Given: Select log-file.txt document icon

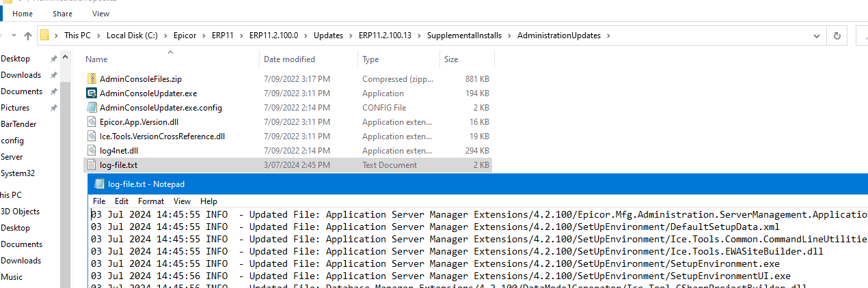Looking at the screenshot, I should (x=92, y=165).
